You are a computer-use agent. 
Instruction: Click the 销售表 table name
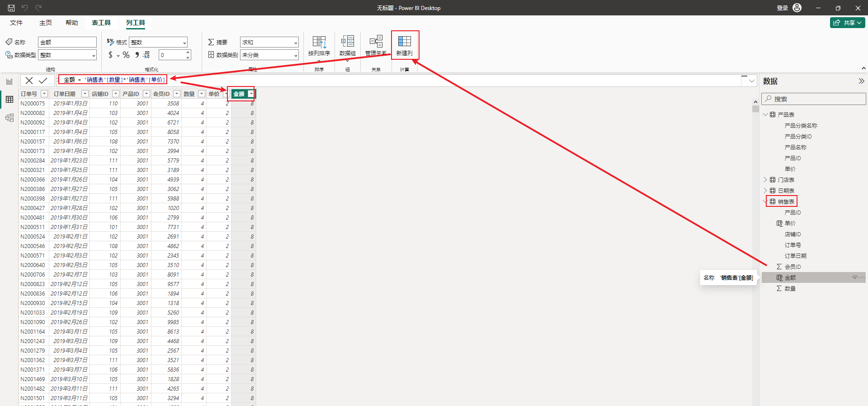(786, 201)
